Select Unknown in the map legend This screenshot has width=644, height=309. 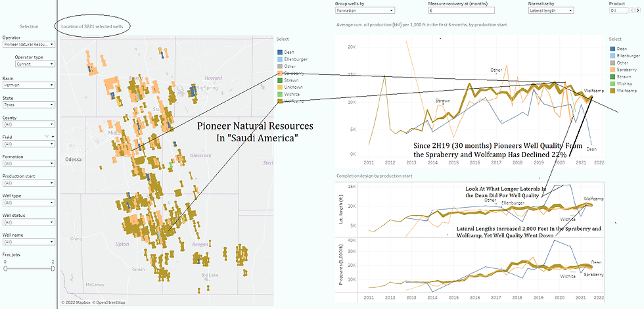tap(290, 87)
